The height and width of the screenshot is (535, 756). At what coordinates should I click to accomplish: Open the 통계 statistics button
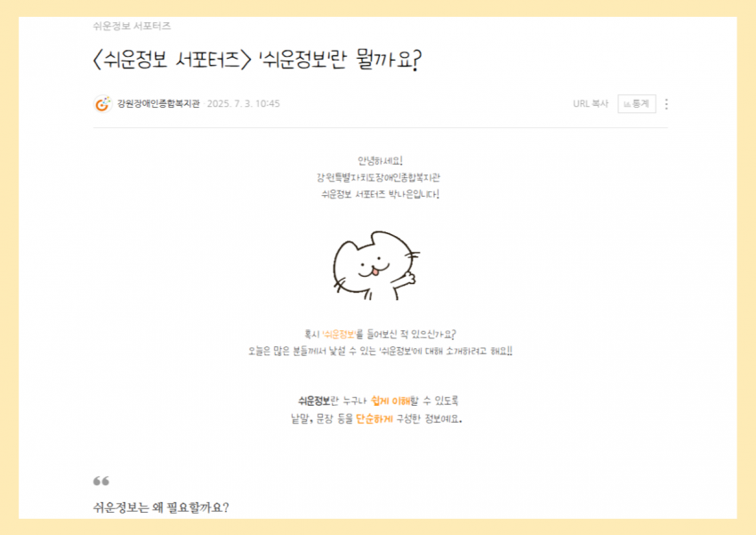pos(637,104)
